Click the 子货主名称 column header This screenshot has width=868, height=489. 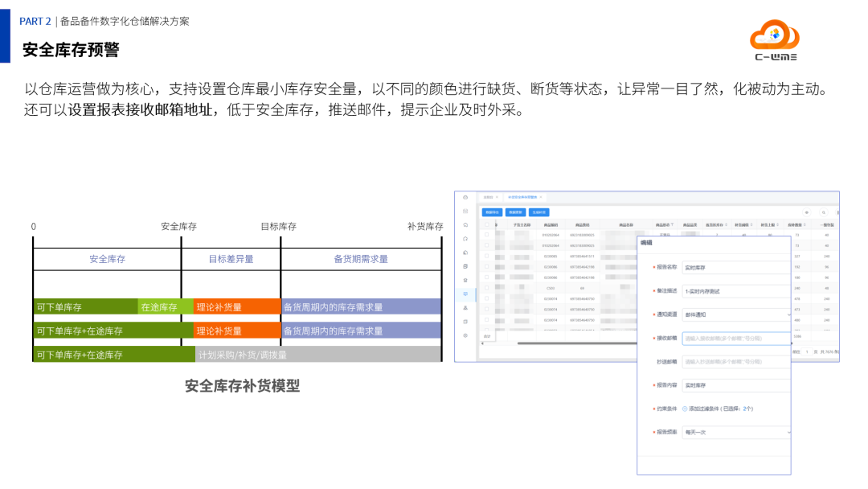pos(522,225)
